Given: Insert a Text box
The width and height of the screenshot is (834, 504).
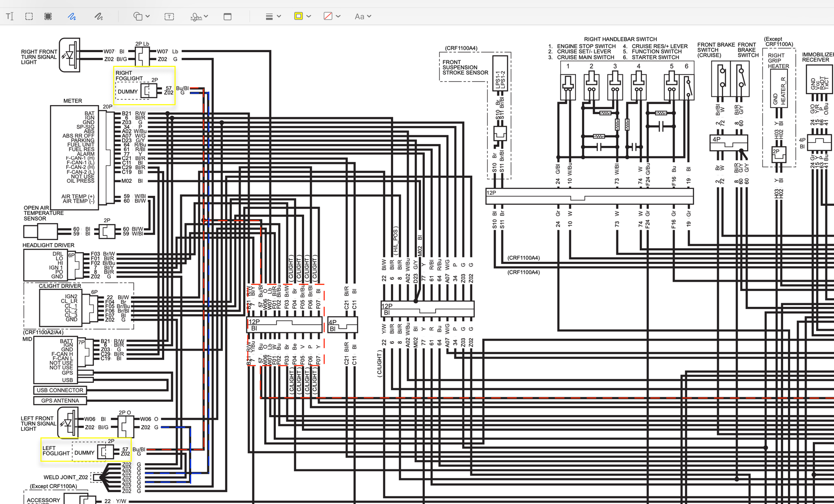Looking at the screenshot, I should point(169,16).
